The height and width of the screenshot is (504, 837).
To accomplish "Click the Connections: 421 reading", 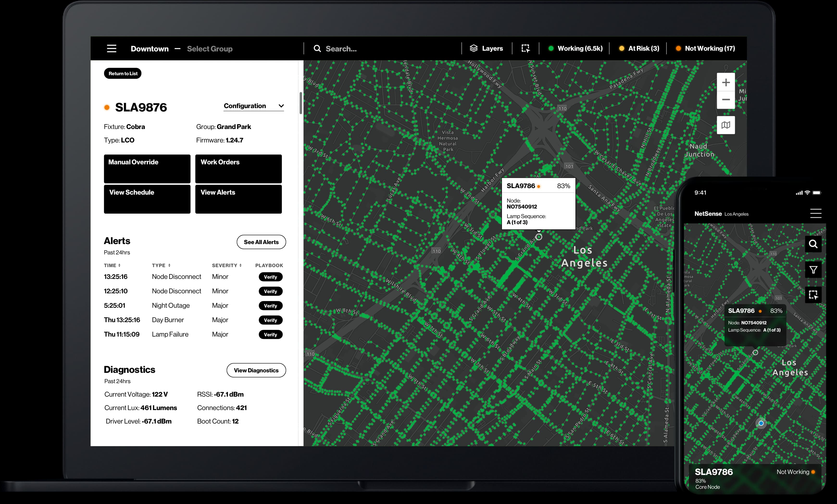I will 222,408.
